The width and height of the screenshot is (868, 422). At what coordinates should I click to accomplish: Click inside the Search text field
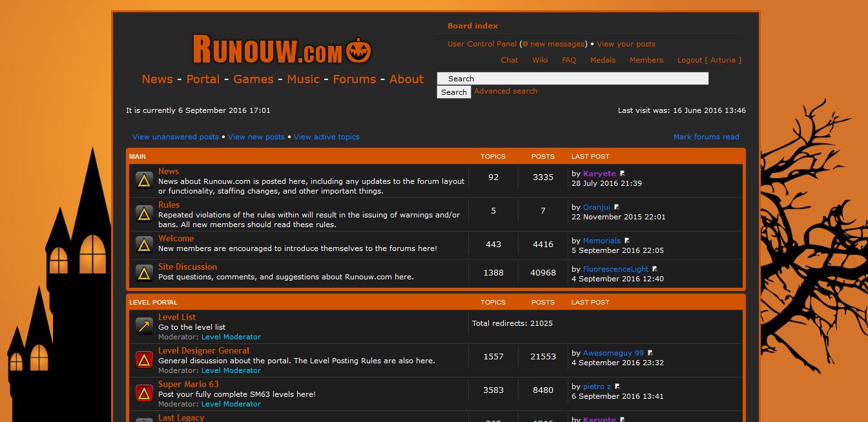(x=572, y=79)
